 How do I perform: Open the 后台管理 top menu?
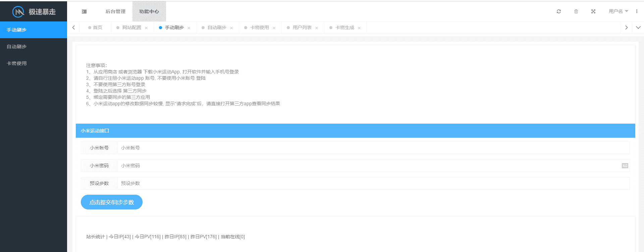[x=115, y=11]
